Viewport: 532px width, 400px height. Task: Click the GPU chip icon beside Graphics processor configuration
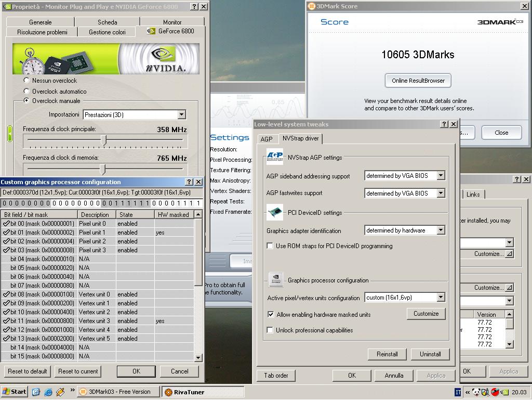[x=275, y=280]
